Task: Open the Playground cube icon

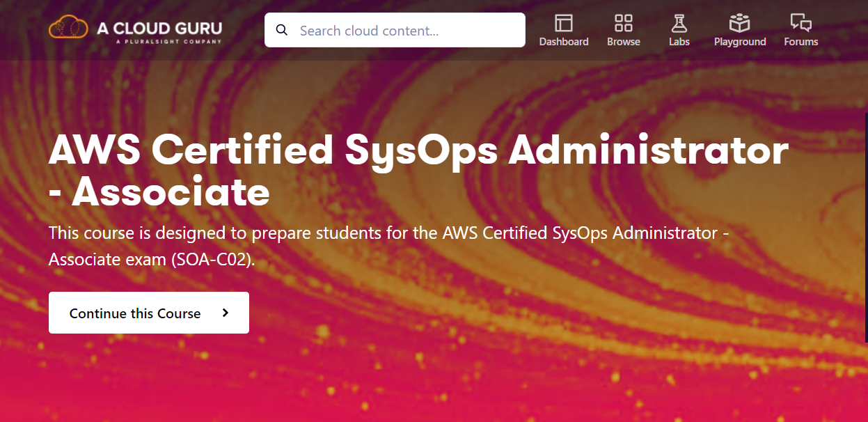Action: pyautogui.click(x=740, y=23)
